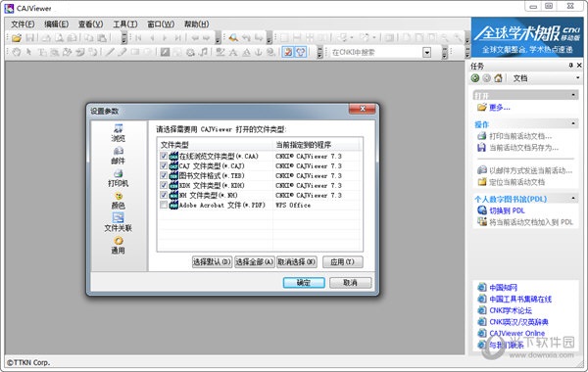Open 在CNKI中搜索 search box dropdown arrow
Image resolution: width=588 pixels, height=372 pixels.
click(x=426, y=53)
